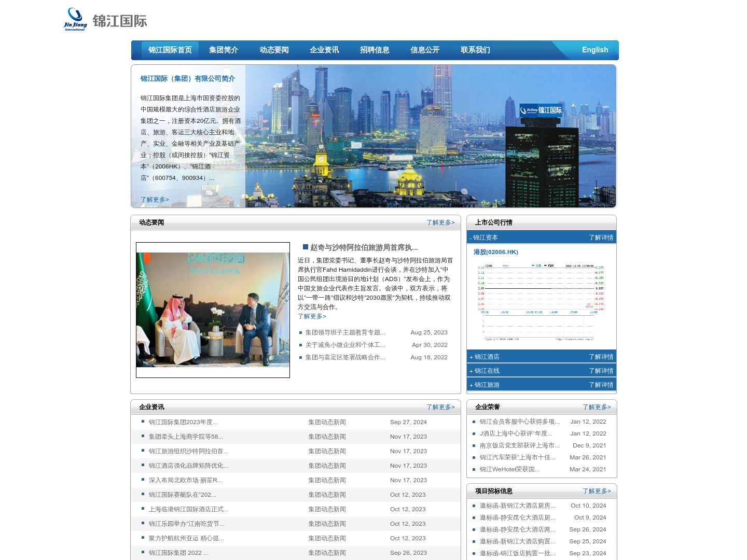This screenshot has width=747, height=560.
Task: Click 了解详情 in the 锦江在线 row
Action: coord(601,371)
